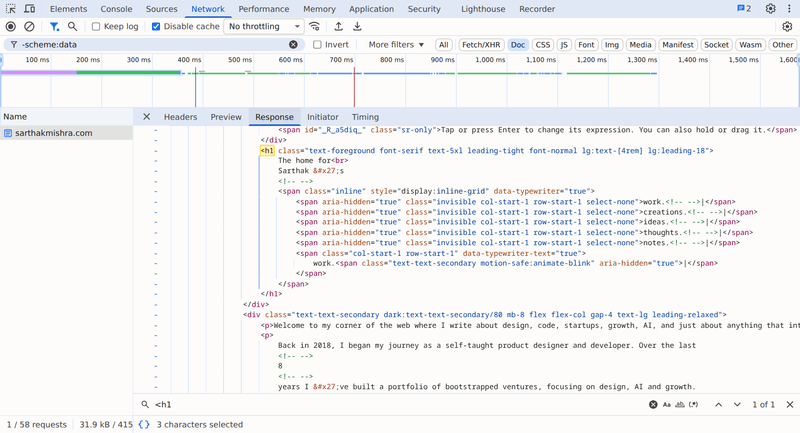Screen dimensions: 800x433
Task: Toggle pretty print braces icon
Action: coord(144,424)
